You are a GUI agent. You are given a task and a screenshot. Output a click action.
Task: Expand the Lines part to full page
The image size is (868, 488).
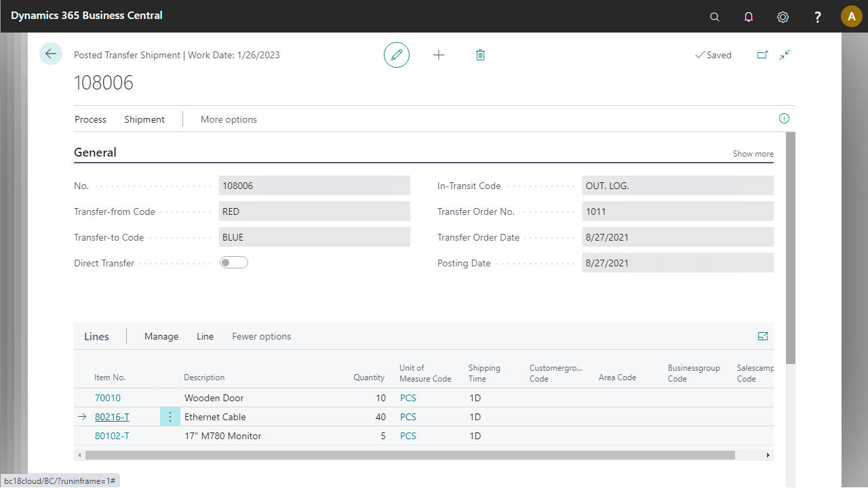pos(763,336)
